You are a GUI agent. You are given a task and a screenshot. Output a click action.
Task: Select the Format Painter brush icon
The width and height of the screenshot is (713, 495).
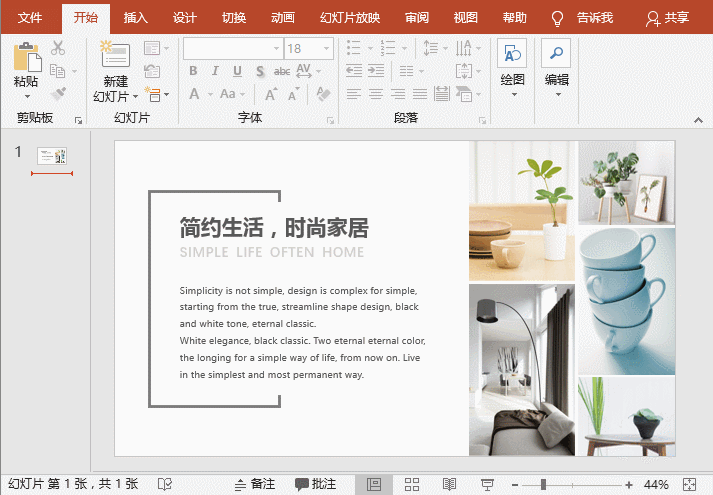pyautogui.click(x=58, y=93)
